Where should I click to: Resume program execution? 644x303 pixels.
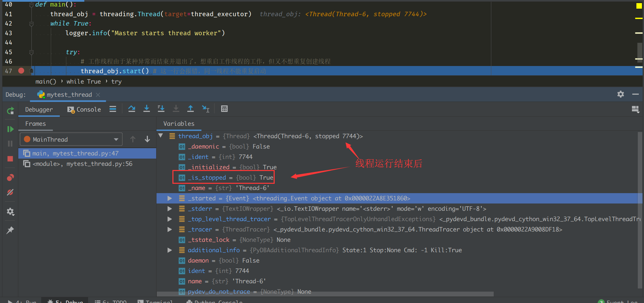point(10,129)
